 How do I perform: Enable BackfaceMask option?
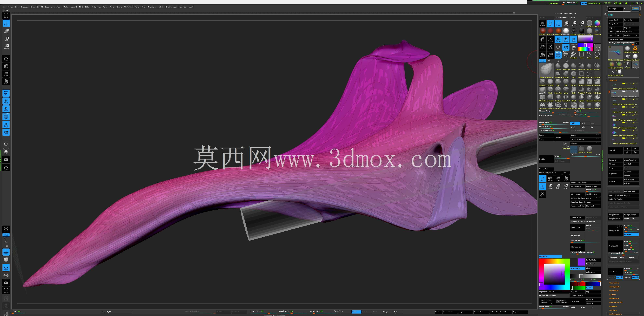(546, 115)
